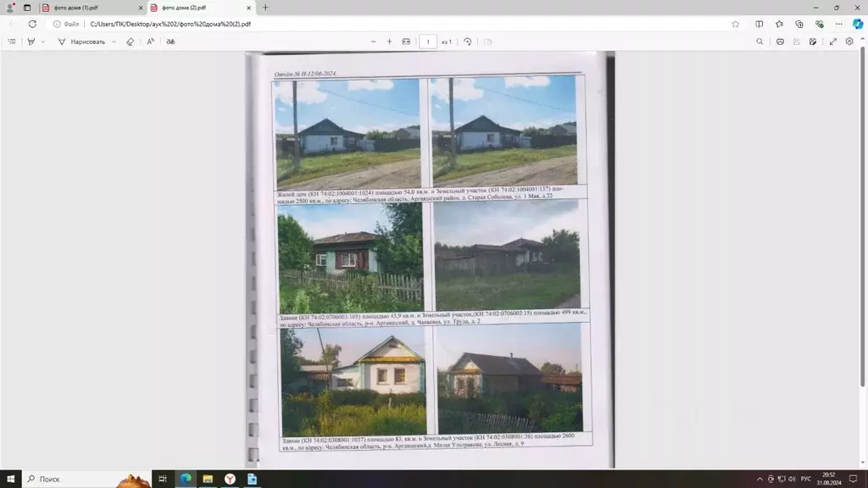Open a new browser tab
Image resolution: width=868 pixels, height=488 pixels.
(265, 8)
